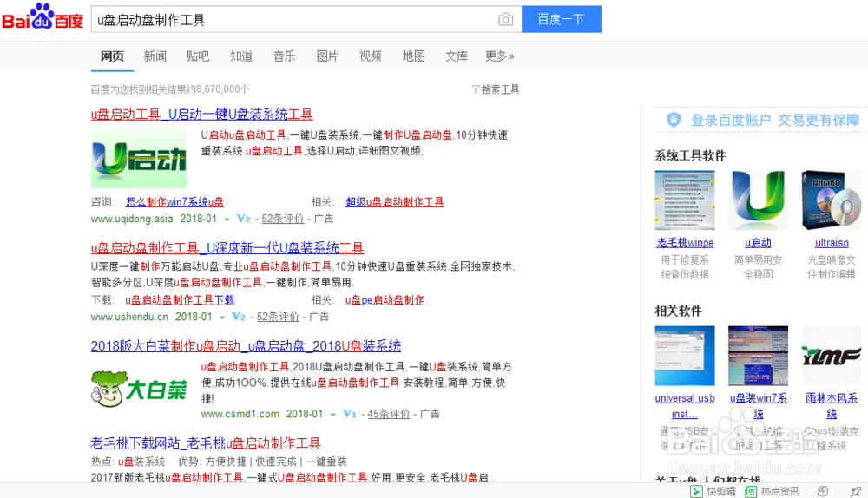The width and height of the screenshot is (868, 498).
Task: Click the shield icon beside 登录百度账户
Action: (x=674, y=120)
